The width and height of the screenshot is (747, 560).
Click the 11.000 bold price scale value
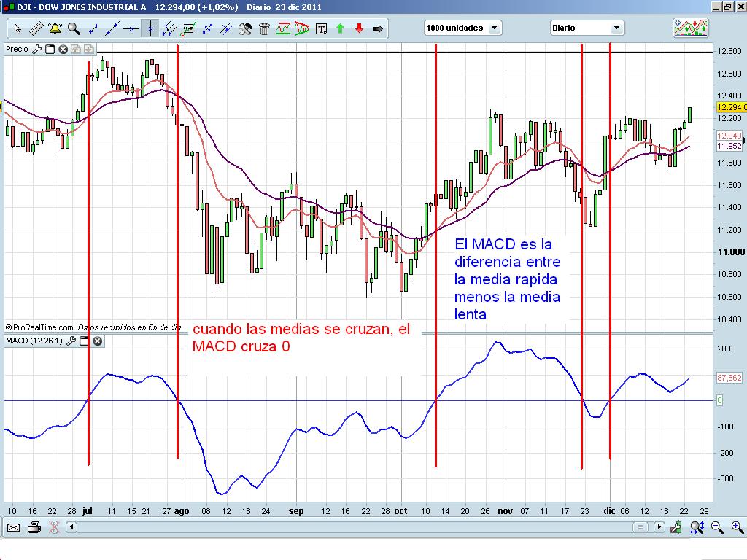click(x=731, y=252)
